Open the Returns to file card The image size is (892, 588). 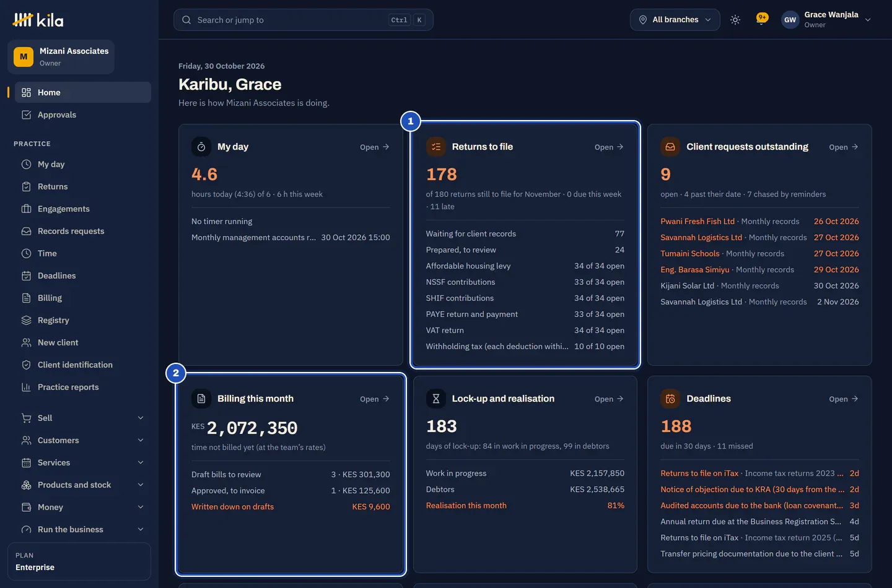click(x=609, y=147)
